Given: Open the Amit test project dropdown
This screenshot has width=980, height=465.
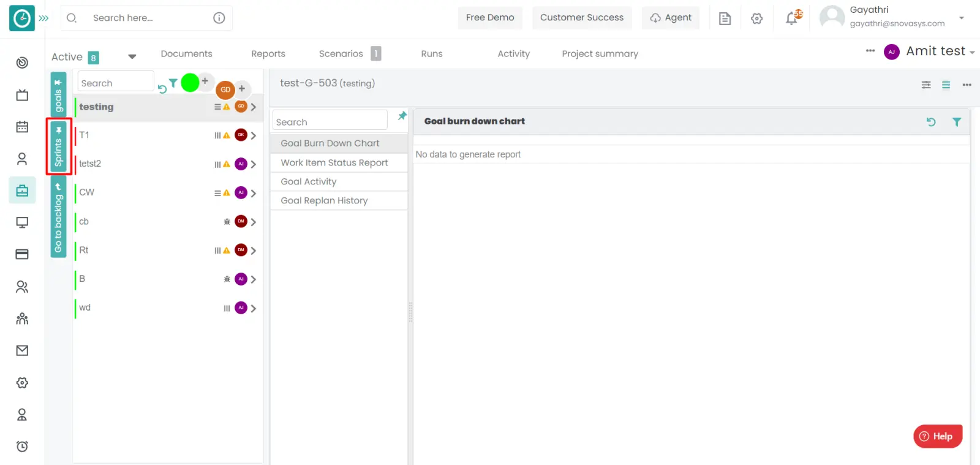Looking at the screenshot, I should click(x=940, y=51).
